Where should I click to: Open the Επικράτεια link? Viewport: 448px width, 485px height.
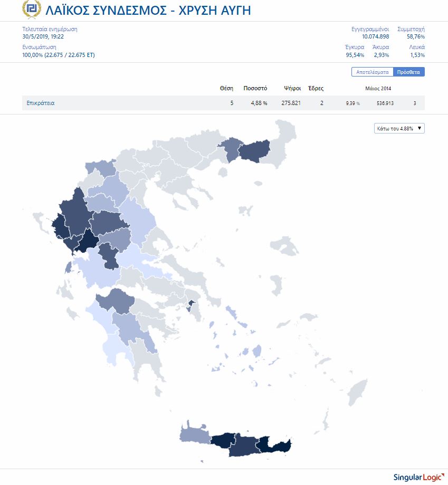click(41, 103)
